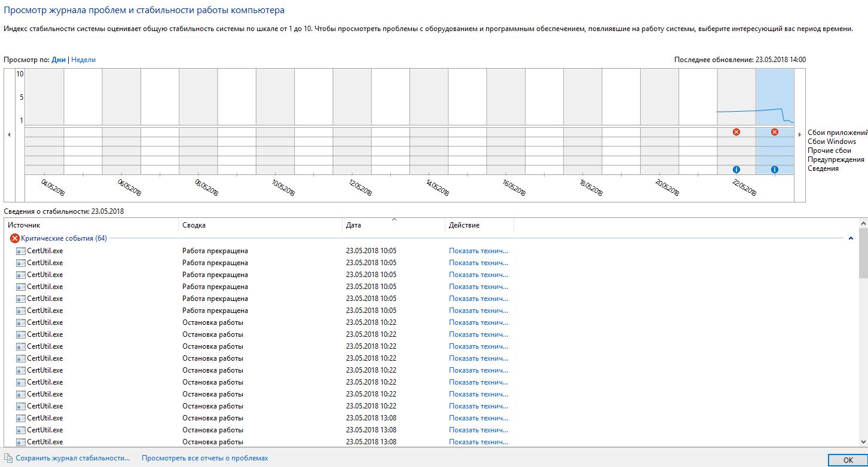Click the red critical events group icon
The width and height of the screenshot is (868, 467).
click(14, 238)
